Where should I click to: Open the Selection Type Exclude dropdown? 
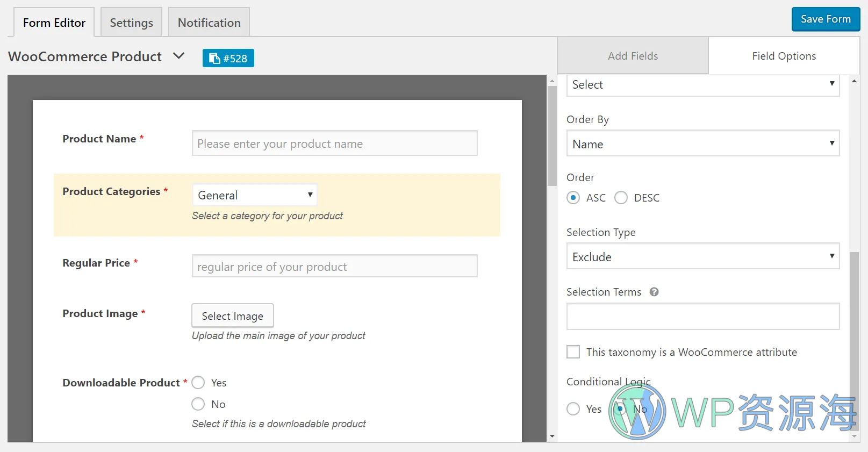[x=703, y=256]
